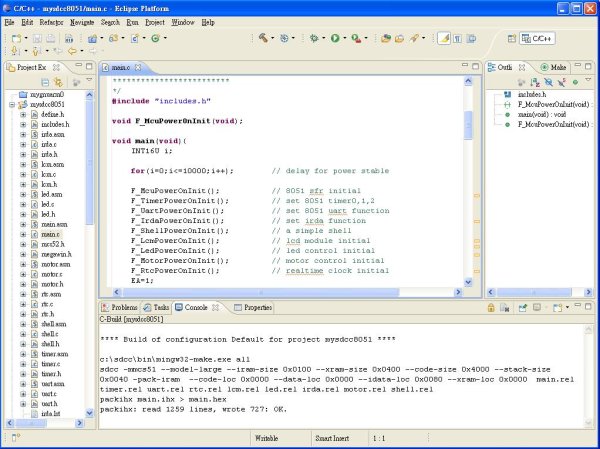Close the main.c editor tab
The height and width of the screenshot is (449, 600).
[138, 67]
